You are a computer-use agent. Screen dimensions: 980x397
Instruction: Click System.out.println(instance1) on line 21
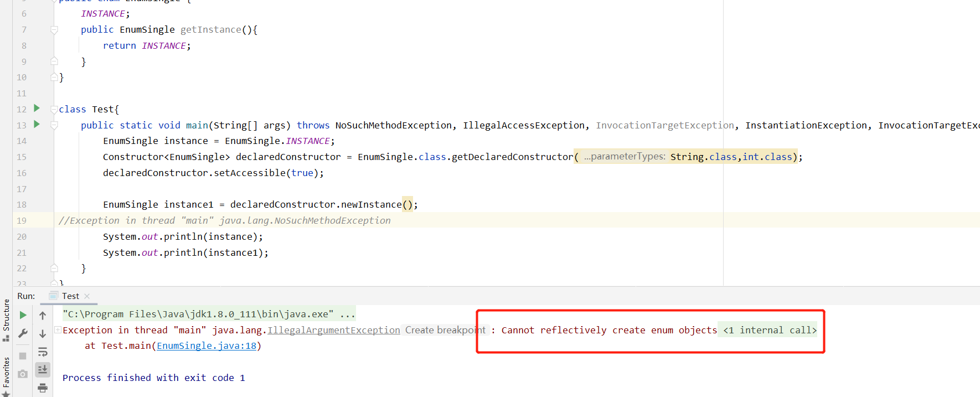coord(185,252)
